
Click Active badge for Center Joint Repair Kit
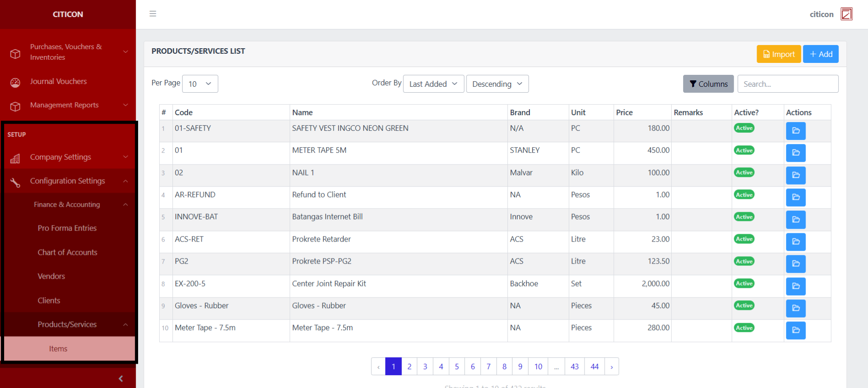pos(744,283)
